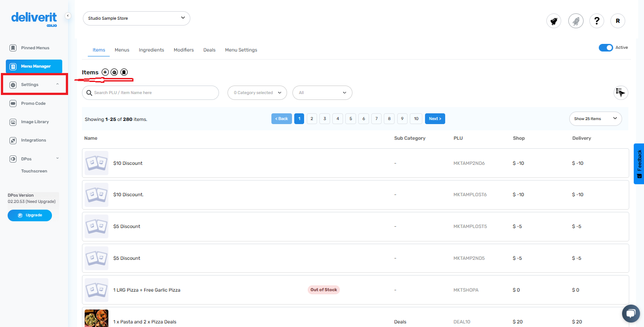Expand the Settings item in the sidebar
The height and width of the screenshot is (327, 644).
point(30,84)
